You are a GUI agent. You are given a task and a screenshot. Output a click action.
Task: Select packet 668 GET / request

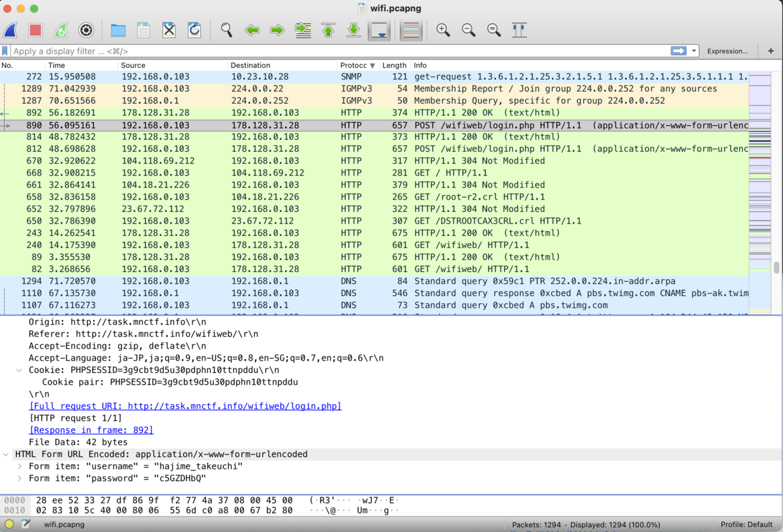point(375,173)
